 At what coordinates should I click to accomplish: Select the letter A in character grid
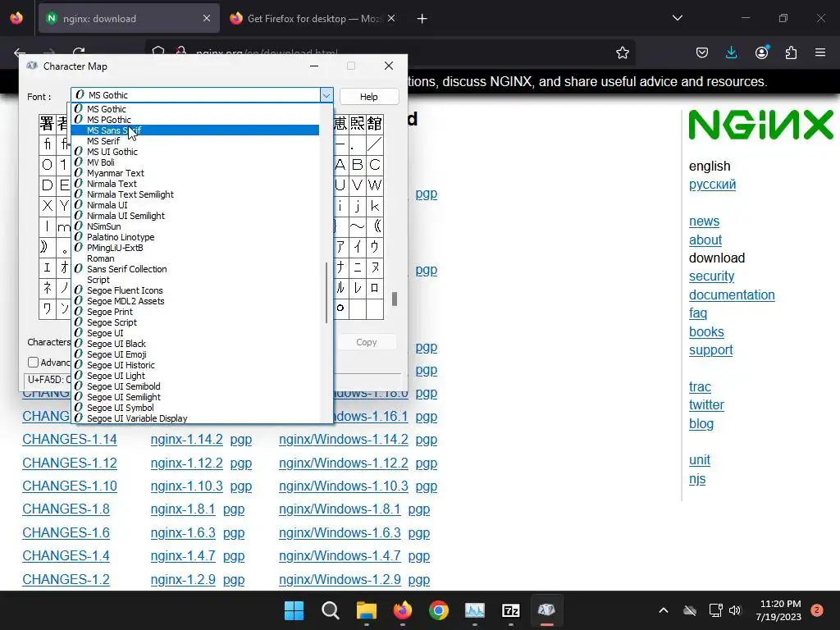click(340, 164)
